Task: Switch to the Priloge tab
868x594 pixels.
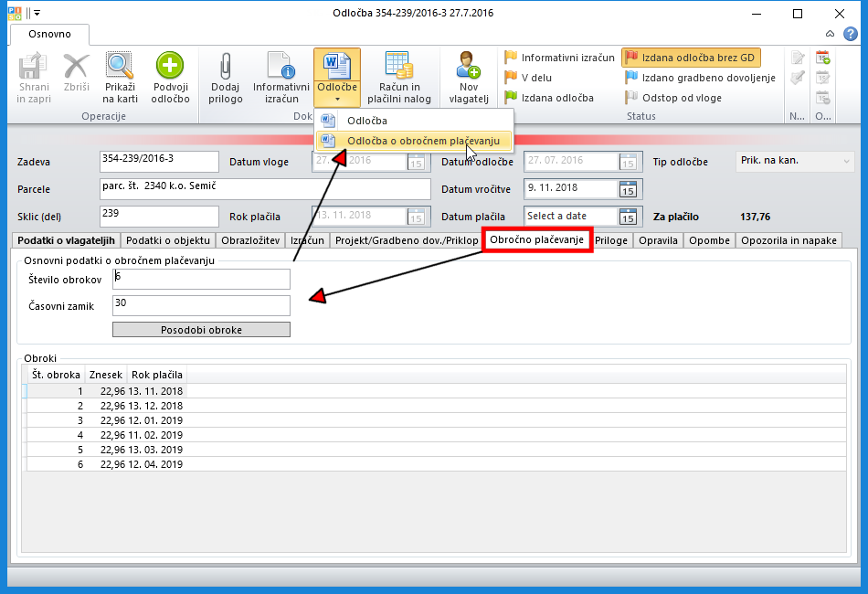Action: (611, 240)
